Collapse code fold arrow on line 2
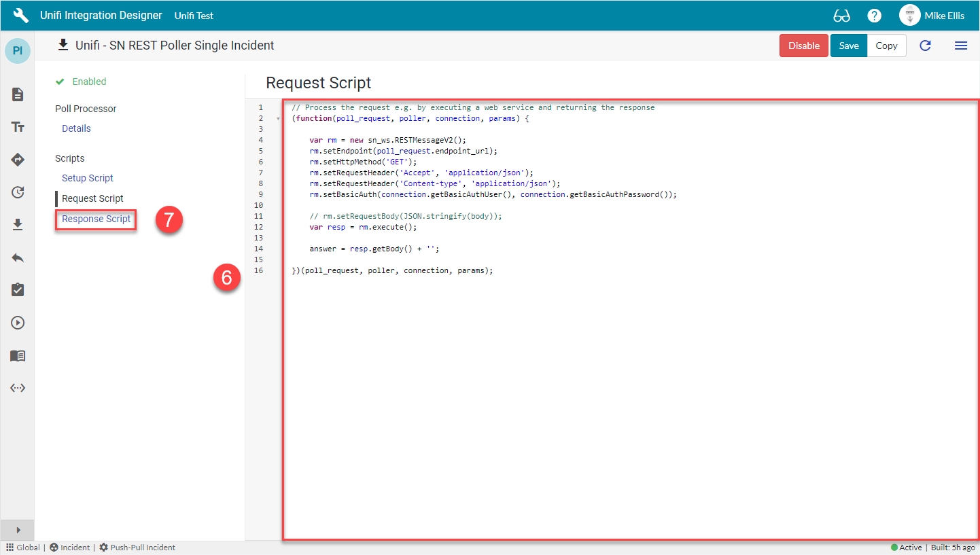Viewport: 980px width, 555px height. pos(278,119)
